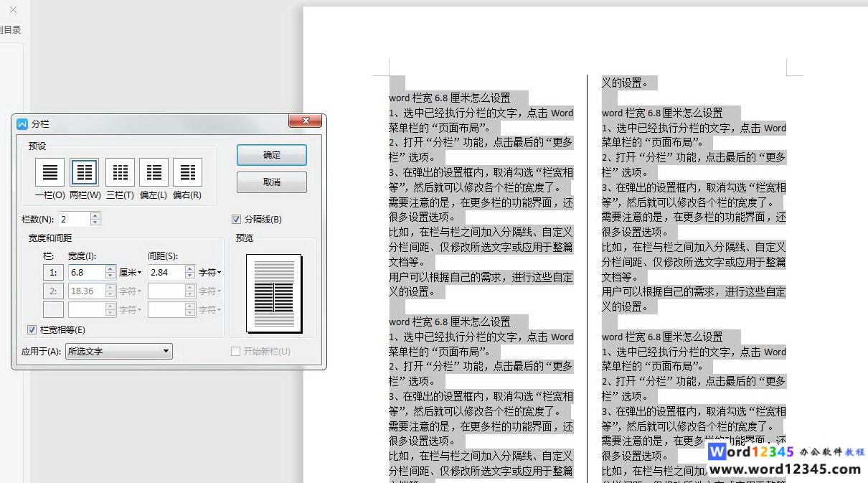
Task: Select the 两栏 two-column preset
Action: (85, 172)
